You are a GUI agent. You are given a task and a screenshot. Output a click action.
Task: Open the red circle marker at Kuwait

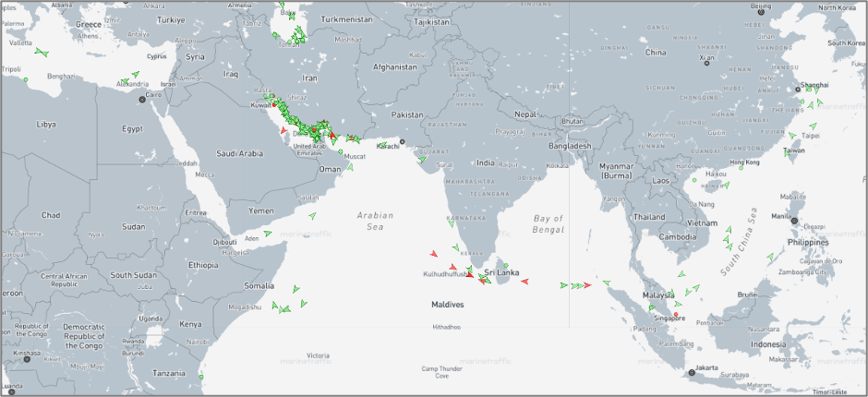click(274, 104)
